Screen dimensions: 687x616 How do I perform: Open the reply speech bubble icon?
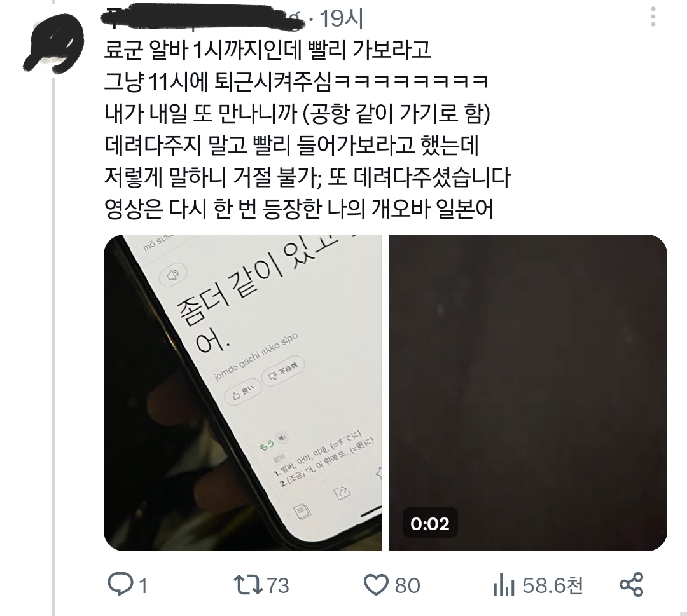tap(120, 584)
